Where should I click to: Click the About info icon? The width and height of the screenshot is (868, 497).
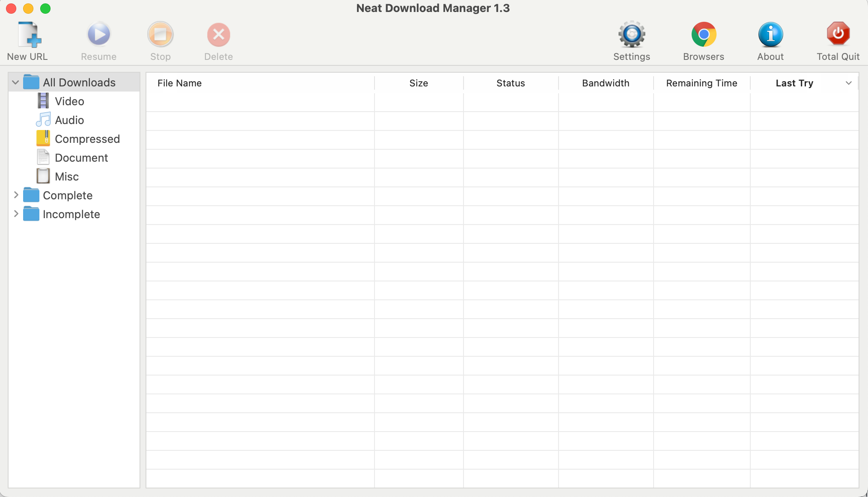(x=770, y=35)
